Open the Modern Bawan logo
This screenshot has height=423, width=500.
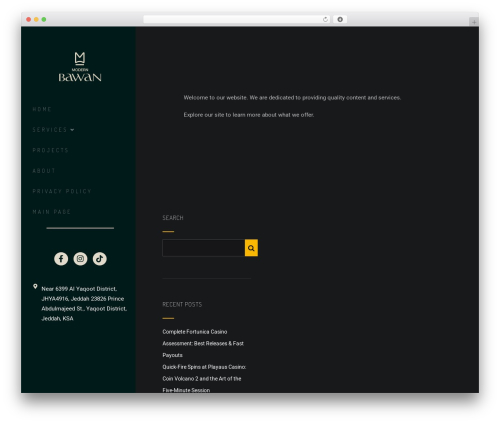pyautogui.click(x=80, y=67)
